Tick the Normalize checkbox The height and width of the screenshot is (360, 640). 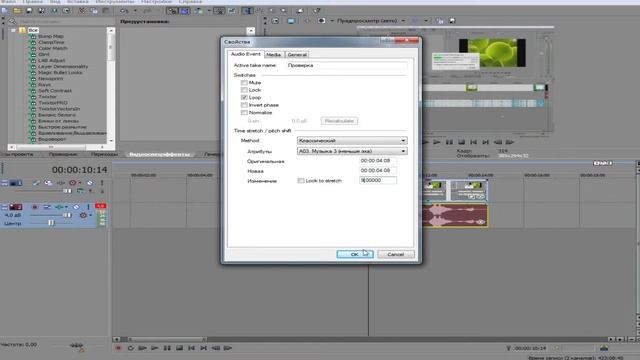pyautogui.click(x=244, y=113)
